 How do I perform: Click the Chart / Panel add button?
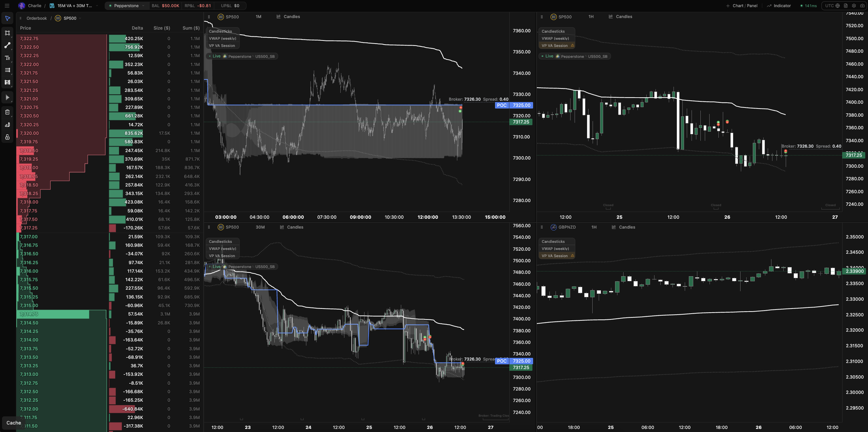pos(742,6)
